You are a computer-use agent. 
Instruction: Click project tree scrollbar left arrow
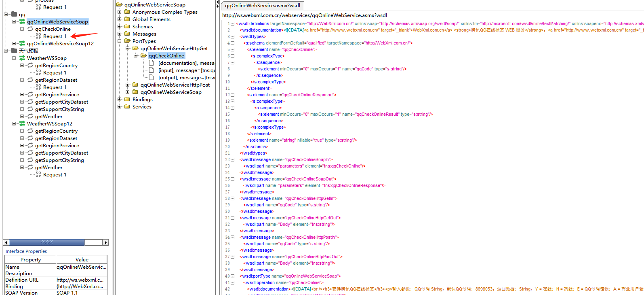[6, 242]
